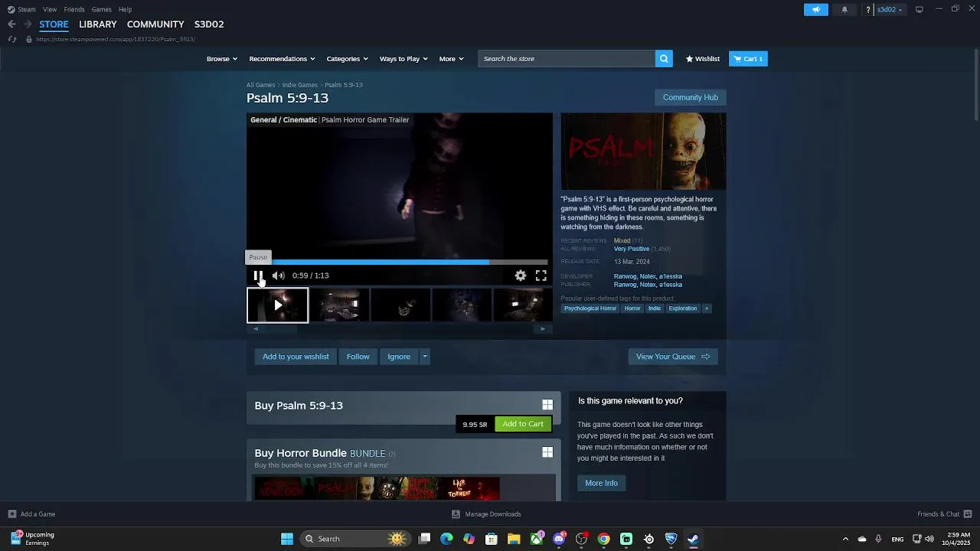Viewport: 980px width, 551px height.
Task: Click More Info button
Action: pyautogui.click(x=601, y=483)
